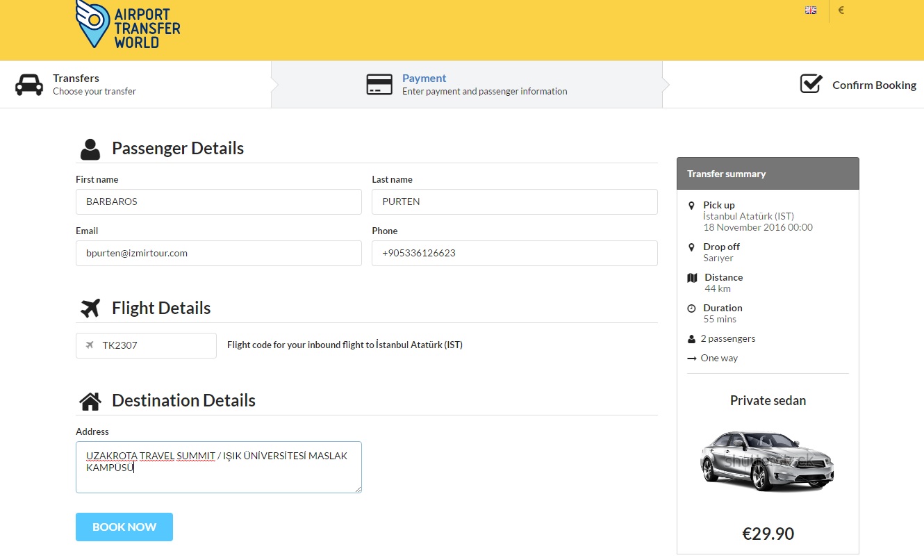Click the car icon in Transfers step
This screenshot has height=560, width=924.
(29, 85)
